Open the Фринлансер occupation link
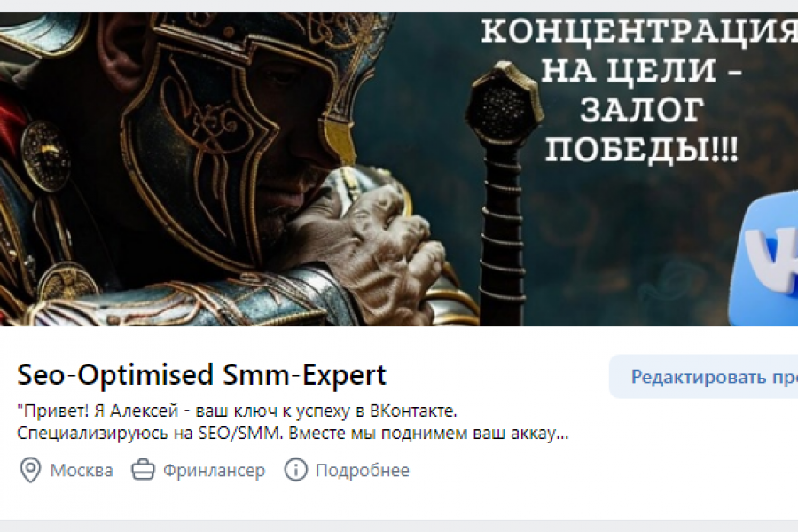 [x=214, y=471]
